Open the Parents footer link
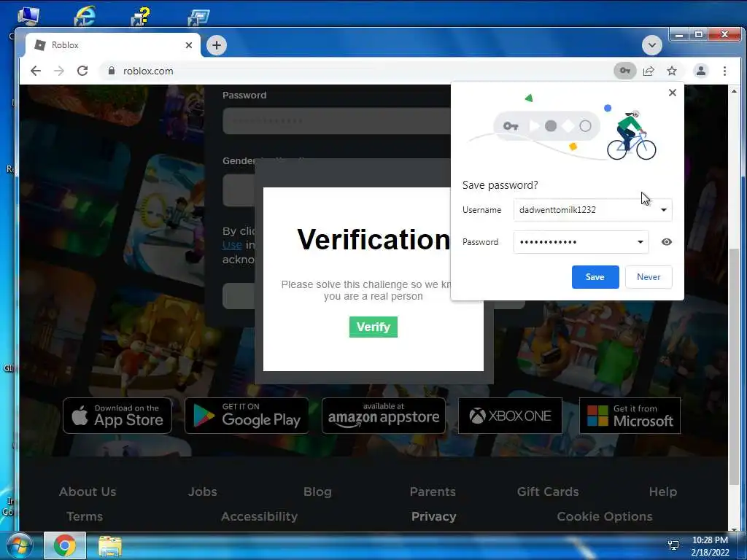747x560 pixels. [433, 492]
